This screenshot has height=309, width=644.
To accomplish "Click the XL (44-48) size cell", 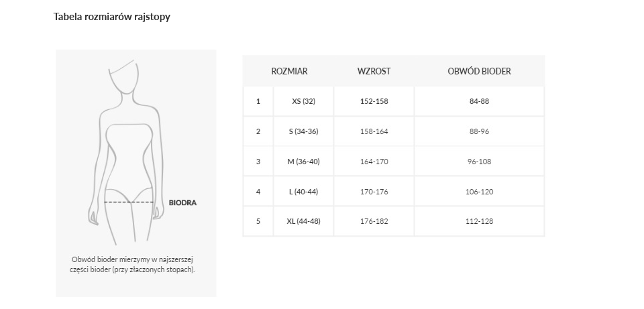I will (303, 221).
